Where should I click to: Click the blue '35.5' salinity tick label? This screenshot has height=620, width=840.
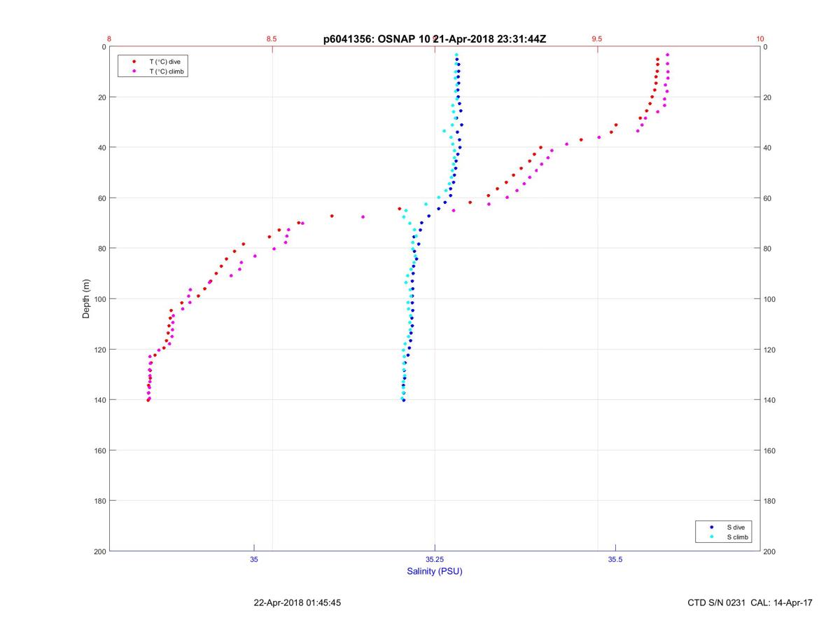tap(615, 559)
